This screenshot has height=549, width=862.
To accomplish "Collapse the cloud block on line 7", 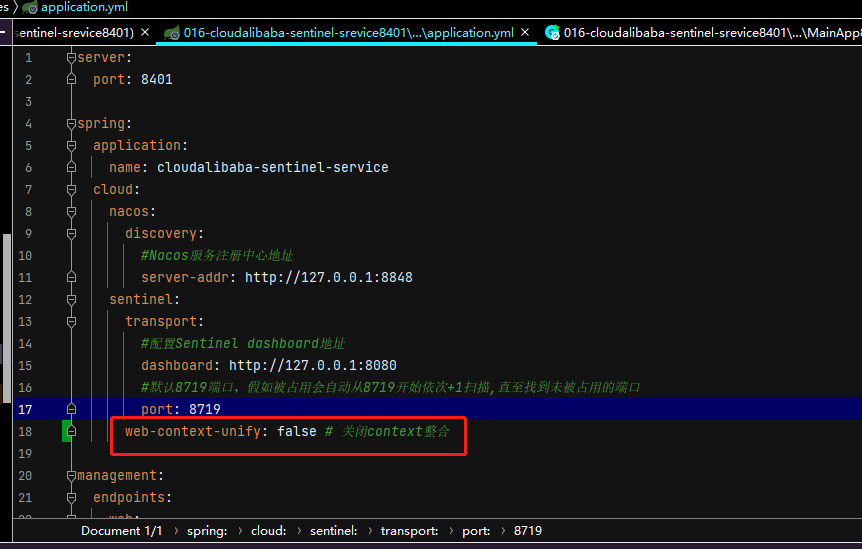I will [x=71, y=190].
